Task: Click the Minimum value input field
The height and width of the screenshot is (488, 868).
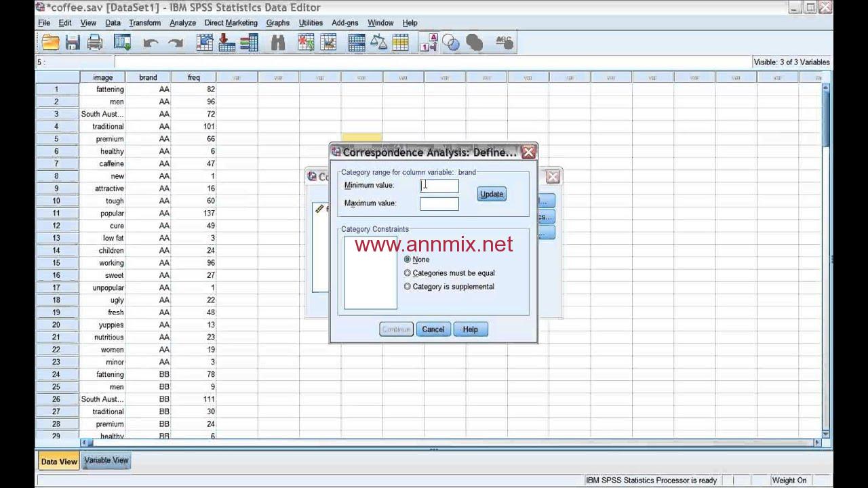Action: [439, 185]
